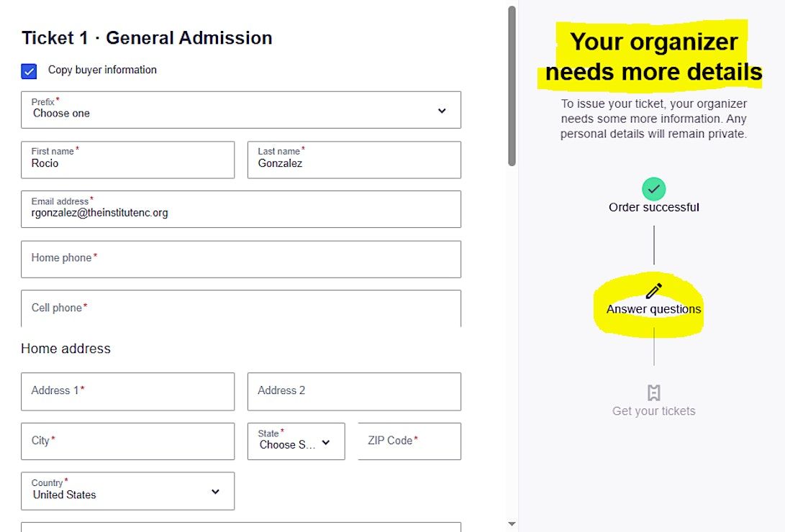Click the Address 1 field
Viewport: 785px width, 532px height.
click(x=127, y=391)
